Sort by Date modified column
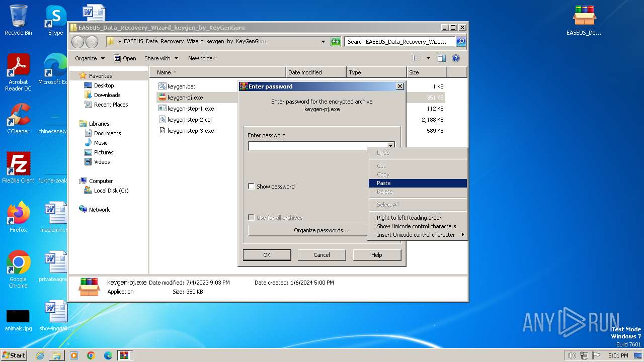Image resolution: width=644 pixels, height=362 pixels. point(316,72)
